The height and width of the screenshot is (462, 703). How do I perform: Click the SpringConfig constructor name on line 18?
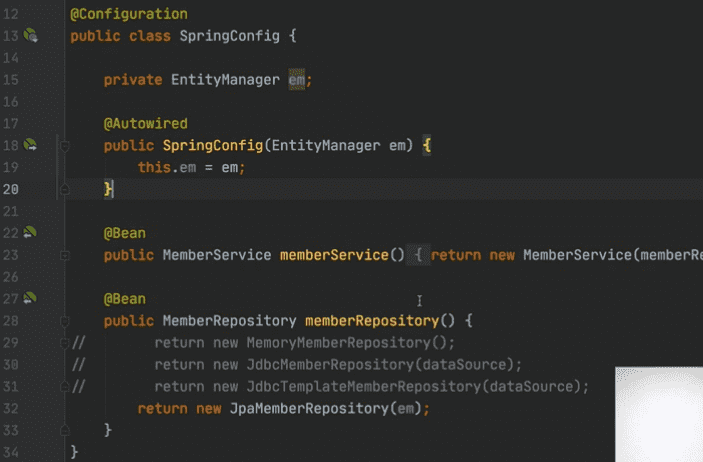point(213,145)
